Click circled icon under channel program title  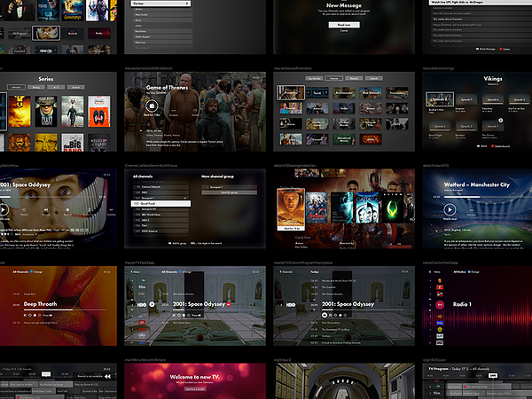[325, 315]
